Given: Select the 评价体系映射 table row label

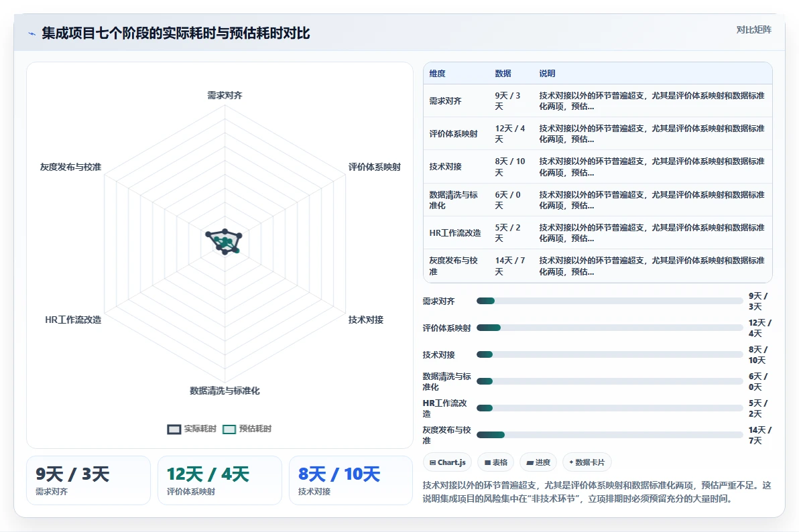Looking at the screenshot, I should pos(454,133).
